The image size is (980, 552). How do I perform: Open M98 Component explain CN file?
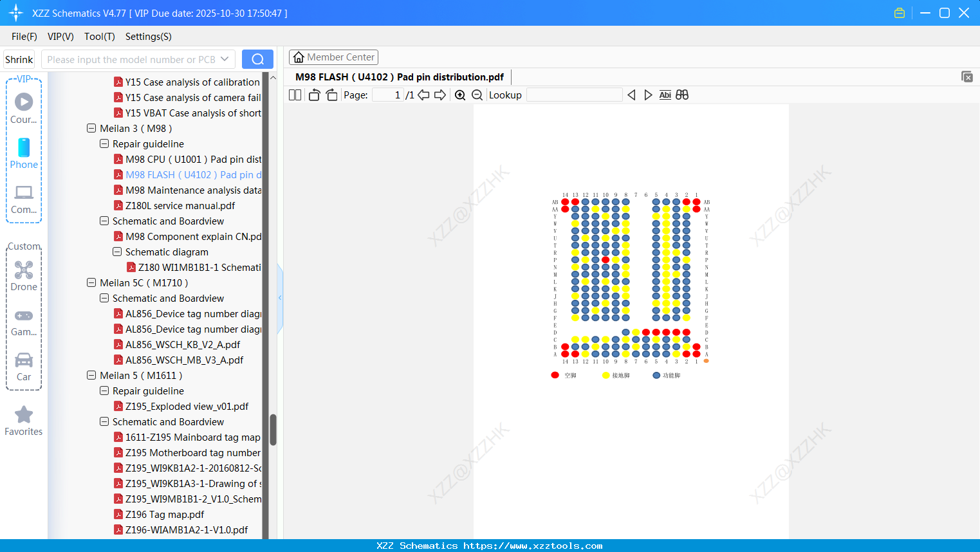coord(187,237)
